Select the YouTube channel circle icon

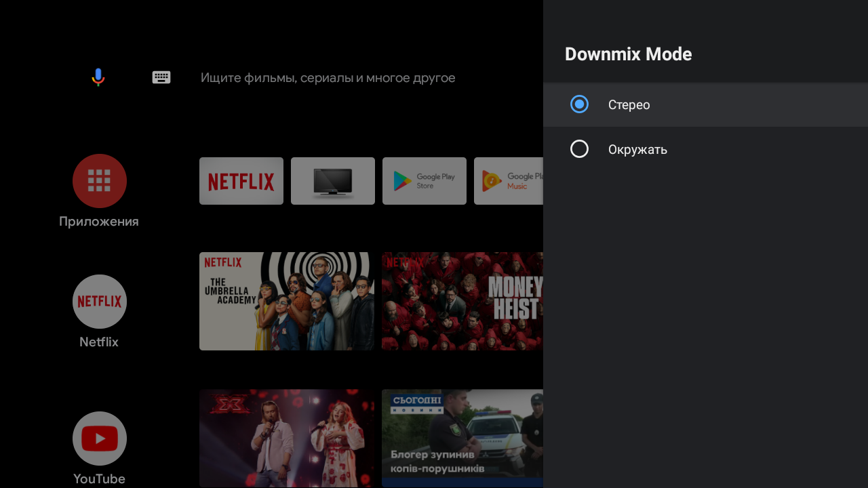100,439
